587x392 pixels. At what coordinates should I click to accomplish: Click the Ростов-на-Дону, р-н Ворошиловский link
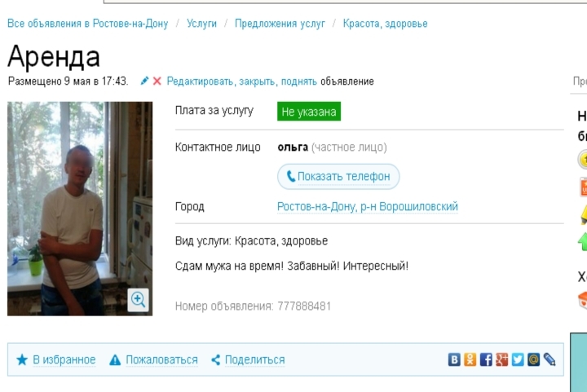tap(368, 207)
